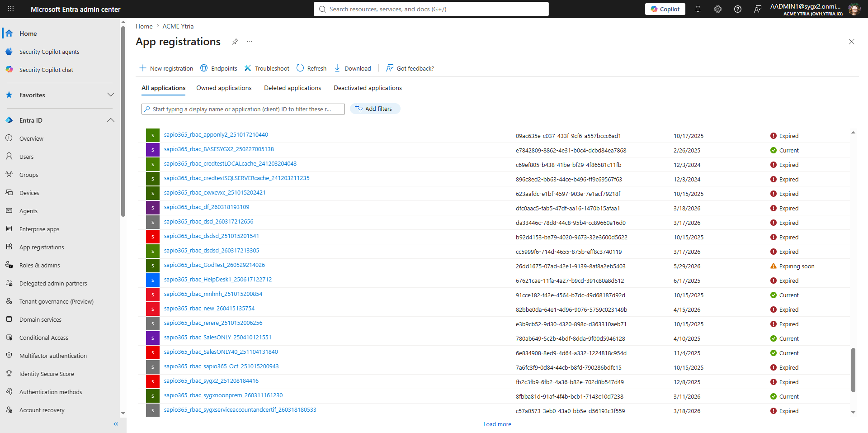The height and width of the screenshot is (433, 868).
Task: Open the notifications bell
Action: pos(698,9)
